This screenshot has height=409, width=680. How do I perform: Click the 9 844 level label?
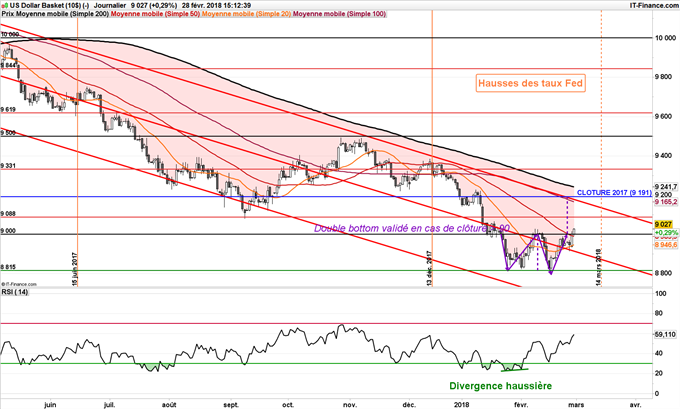pos(8,65)
